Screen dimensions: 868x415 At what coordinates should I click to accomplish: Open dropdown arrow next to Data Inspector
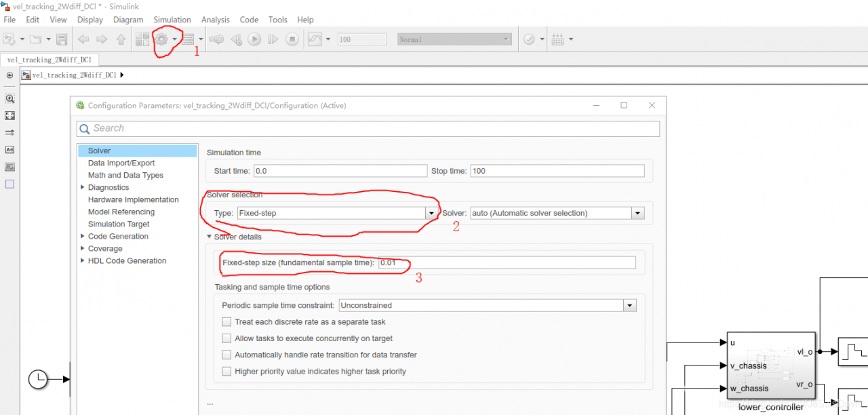pyautogui.click(x=328, y=39)
